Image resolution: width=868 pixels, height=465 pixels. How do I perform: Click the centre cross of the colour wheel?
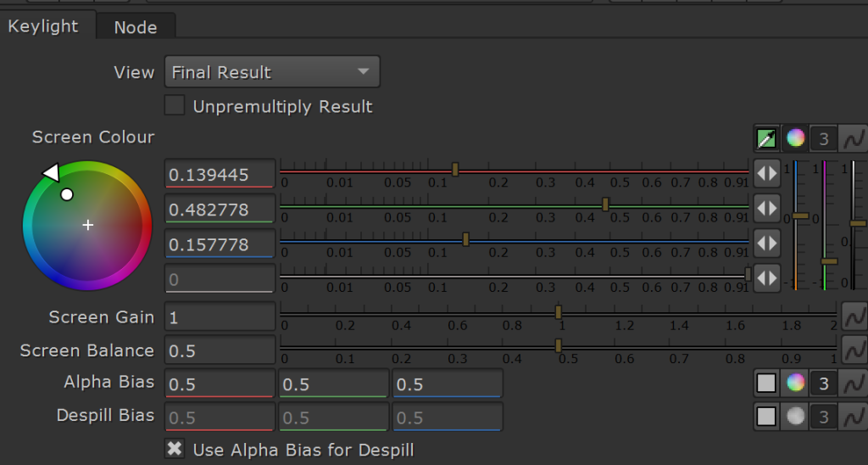click(88, 225)
